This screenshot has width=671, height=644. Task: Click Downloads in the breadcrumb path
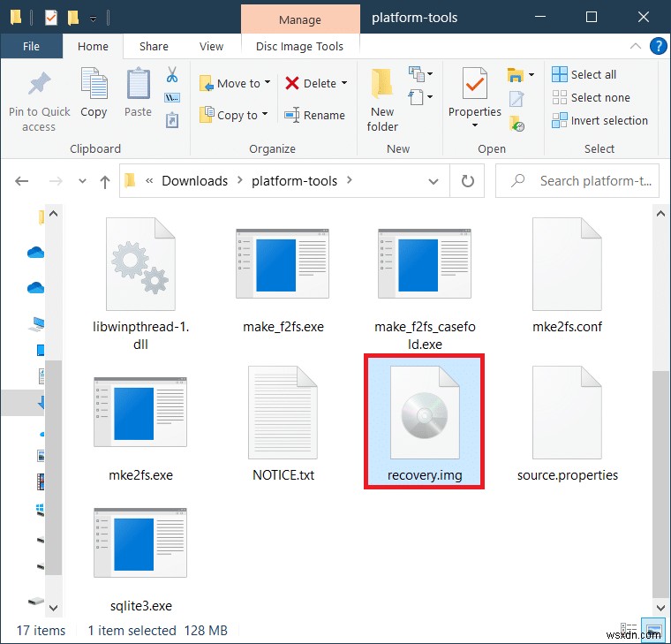195,181
